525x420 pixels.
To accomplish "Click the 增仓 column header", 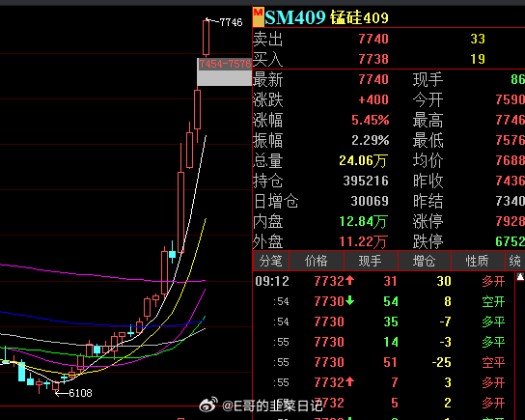I will tap(425, 261).
